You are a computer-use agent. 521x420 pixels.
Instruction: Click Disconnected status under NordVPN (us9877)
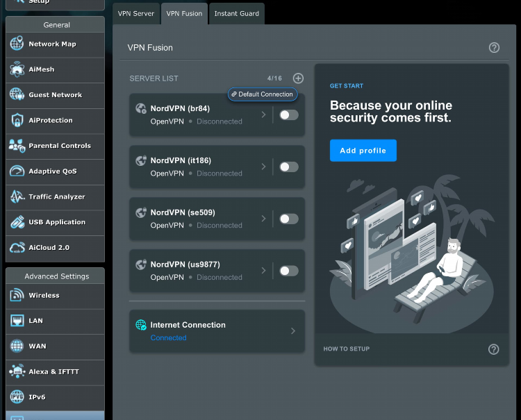click(220, 277)
